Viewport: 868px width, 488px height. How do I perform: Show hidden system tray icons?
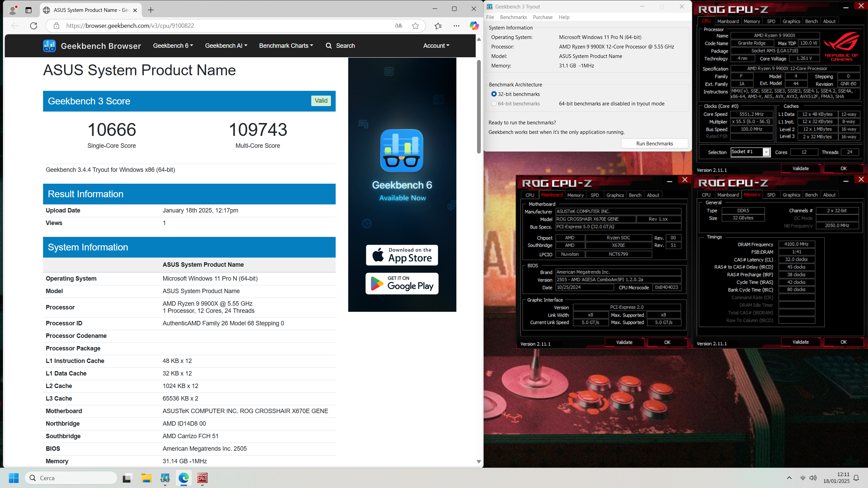coord(789,478)
